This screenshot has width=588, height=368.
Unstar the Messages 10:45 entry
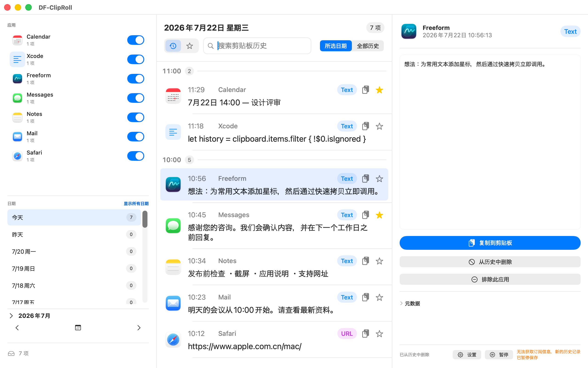tap(379, 215)
